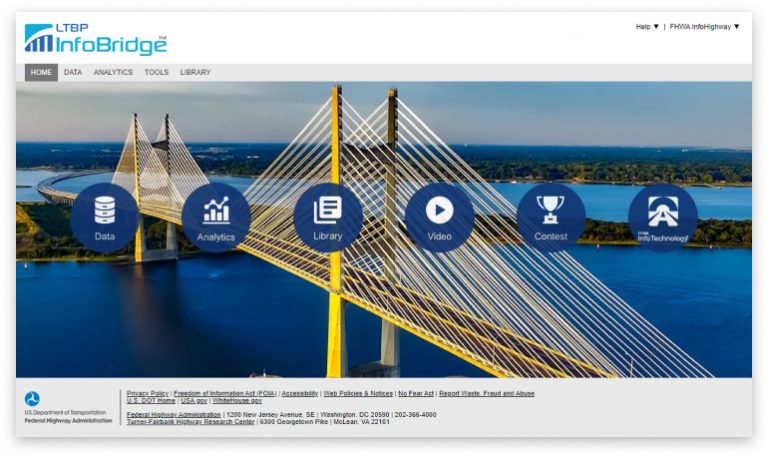This screenshot has width=768, height=457.
Task: Open the DATA menu
Action: pyautogui.click(x=73, y=72)
